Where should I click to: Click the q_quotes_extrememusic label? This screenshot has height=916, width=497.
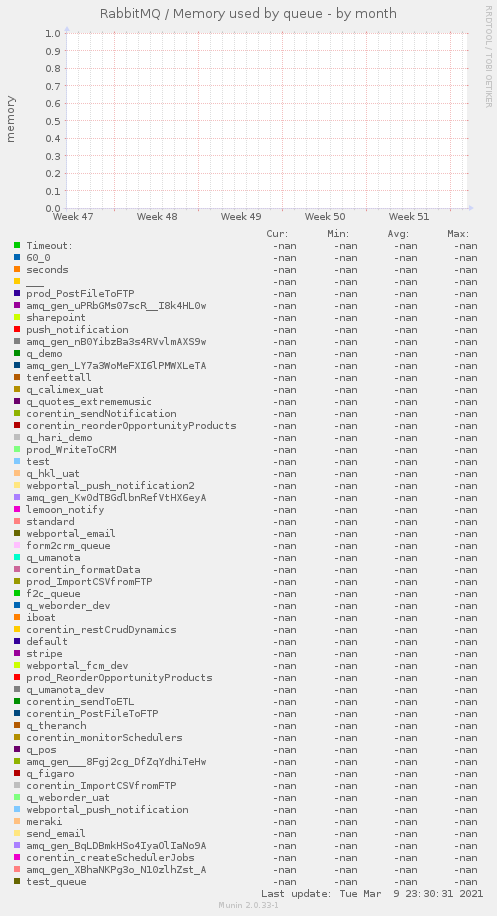[89, 402]
